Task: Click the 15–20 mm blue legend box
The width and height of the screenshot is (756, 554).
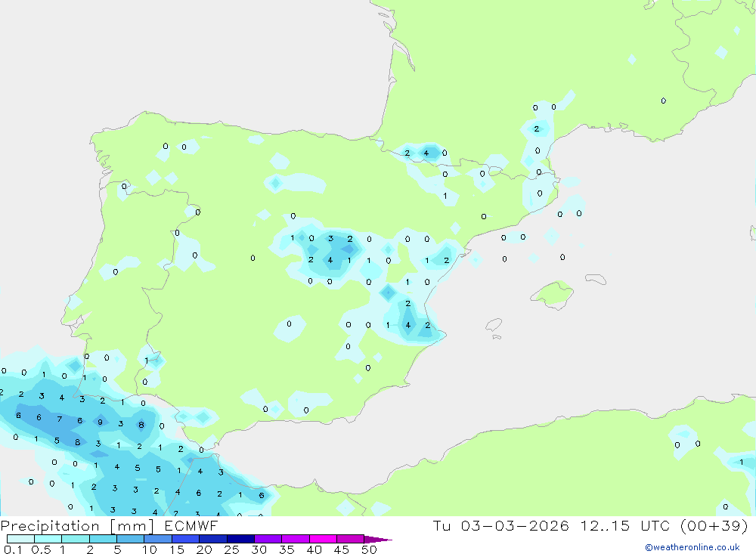Action: pyautogui.click(x=186, y=539)
